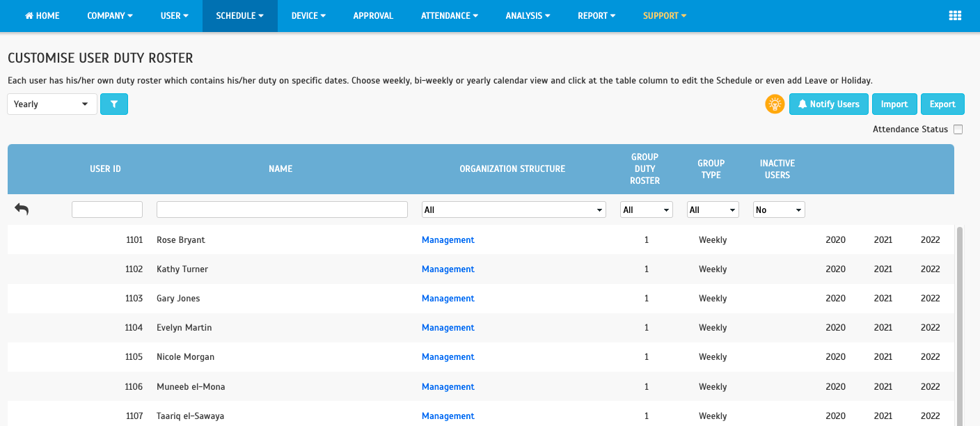Open 2020 roster for Muneeb el-Mona
The width and height of the screenshot is (980, 426).
pos(835,386)
